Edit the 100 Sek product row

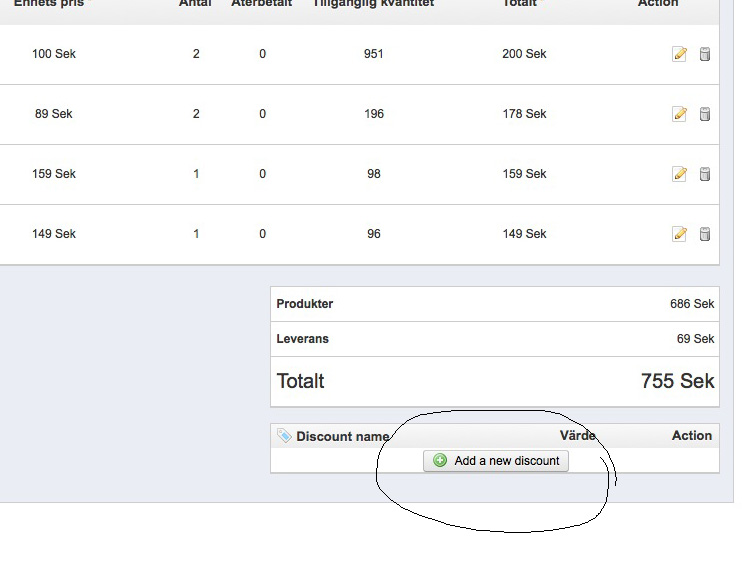pos(680,54)
